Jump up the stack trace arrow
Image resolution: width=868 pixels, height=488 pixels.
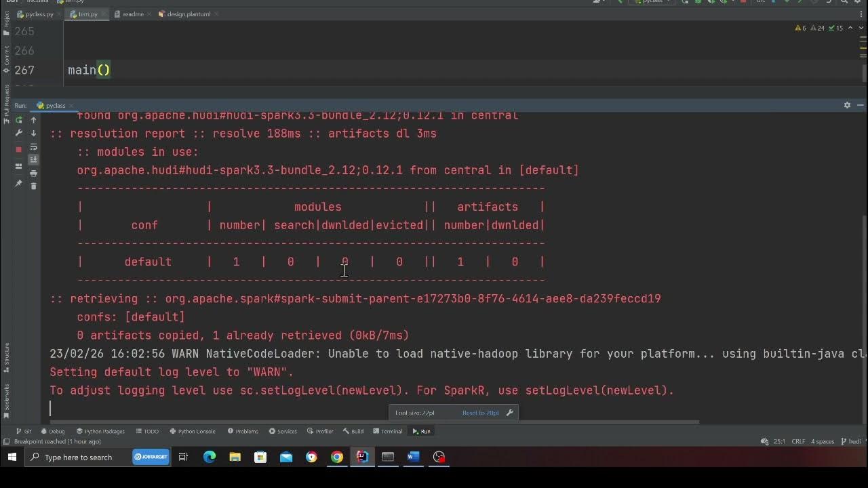click(33, 120)
